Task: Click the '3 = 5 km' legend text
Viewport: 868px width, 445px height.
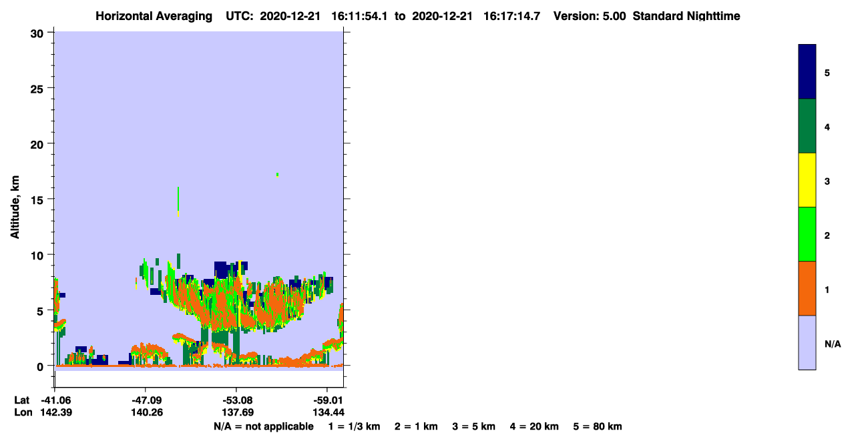Action: click(474, 426)
